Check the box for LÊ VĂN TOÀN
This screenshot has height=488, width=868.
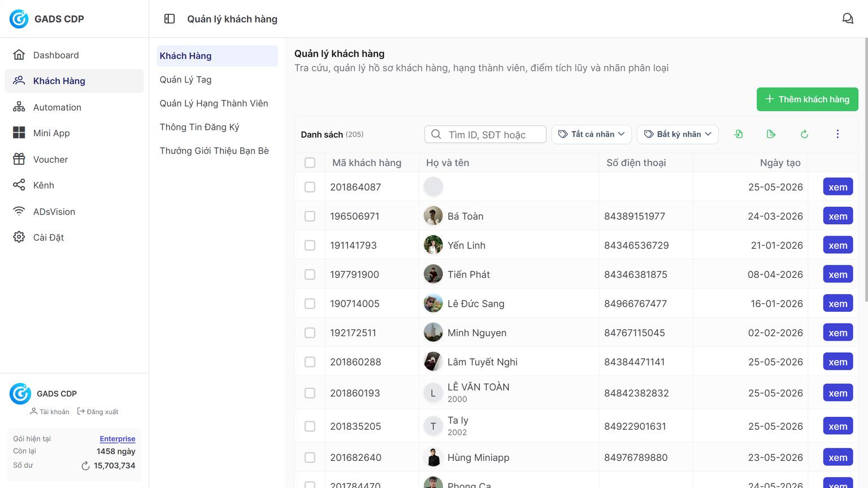(310, 393)
